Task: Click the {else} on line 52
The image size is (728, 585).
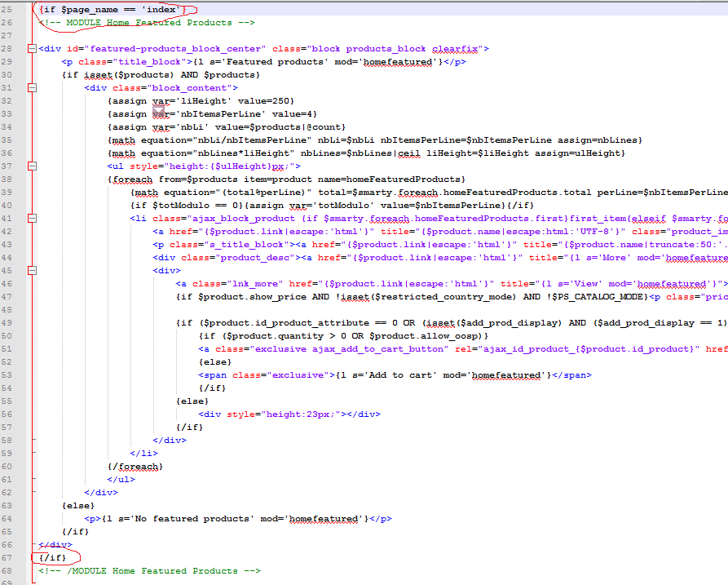Action: tap(215, 362)
